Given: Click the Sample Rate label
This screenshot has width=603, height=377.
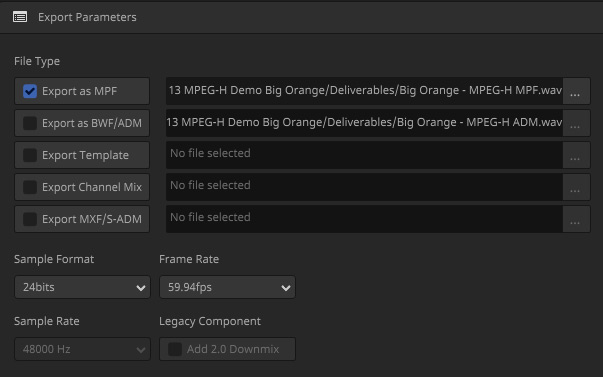Looking at the screenshot, I should pyautogui.click(x=47, y=321).
